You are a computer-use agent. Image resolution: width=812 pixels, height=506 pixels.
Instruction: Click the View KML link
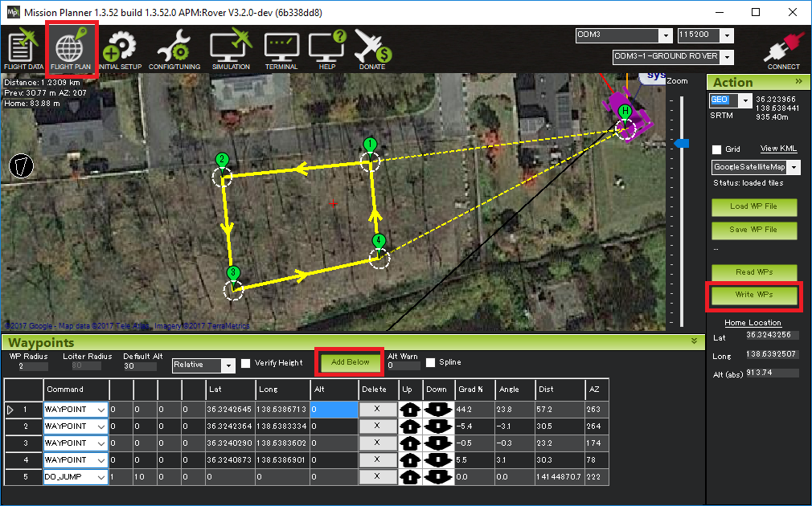pos(778,149)
